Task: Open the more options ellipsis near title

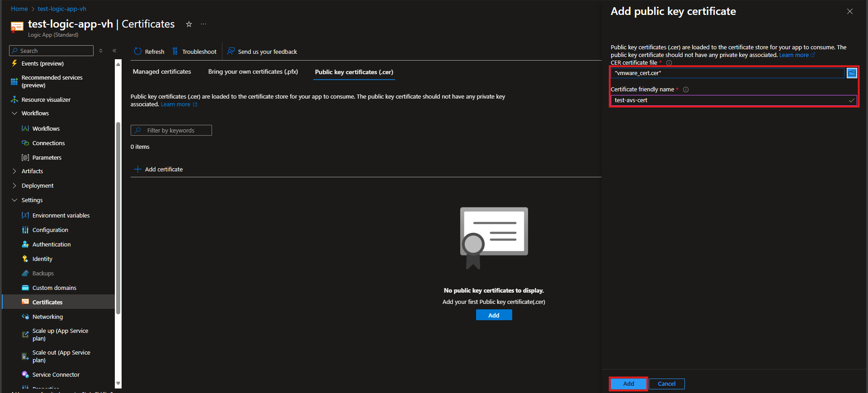Action: click(x=203, y=24)
